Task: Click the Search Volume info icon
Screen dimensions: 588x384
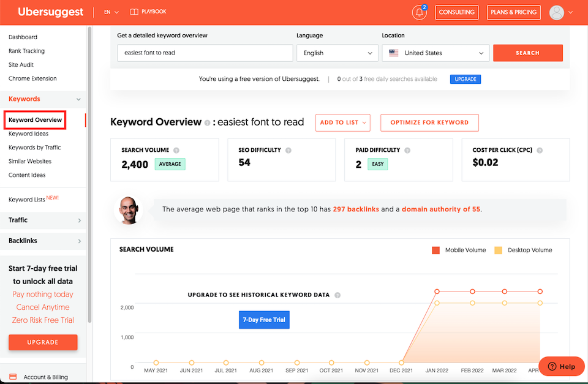Action: click(176, 150)
